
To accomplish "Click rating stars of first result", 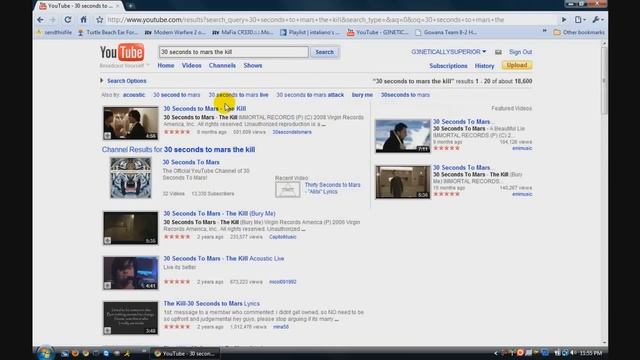I will point(177,132).
